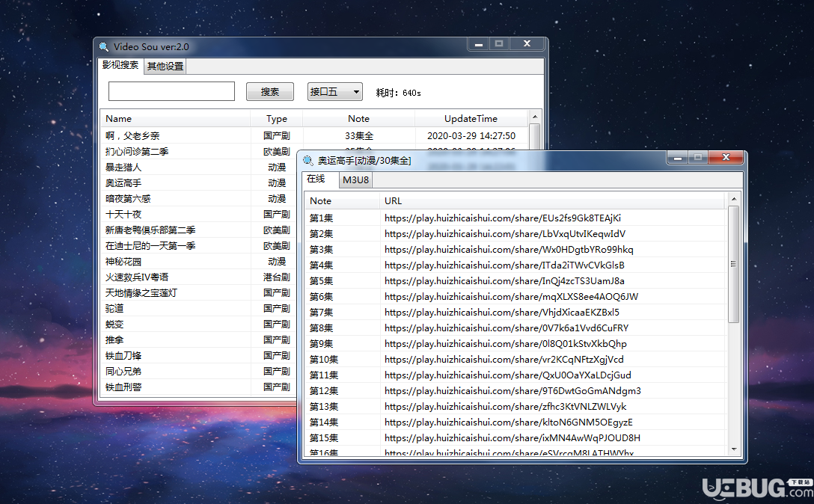Image resolution: width=814 pixels, height=504 pixels.
Task: Click the Note column header in Video Sou
Action: pyautogui.click(x=358, y=118)
